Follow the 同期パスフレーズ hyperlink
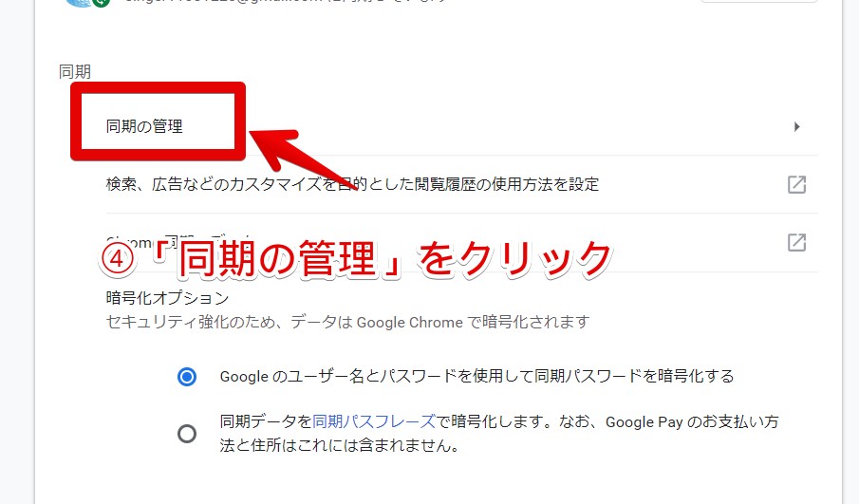 click(374, 421)
